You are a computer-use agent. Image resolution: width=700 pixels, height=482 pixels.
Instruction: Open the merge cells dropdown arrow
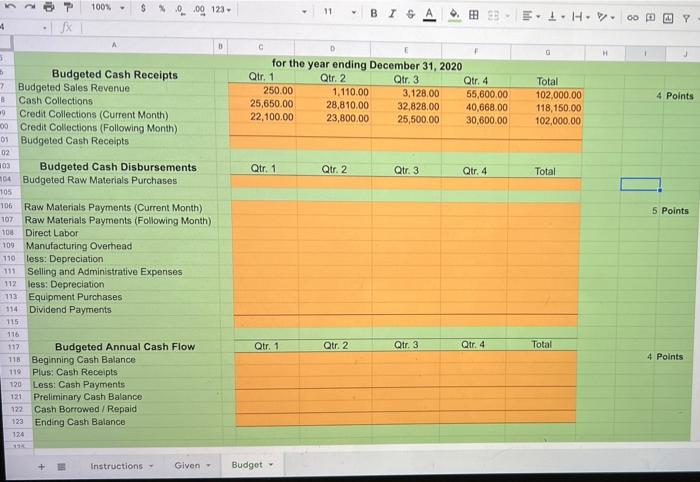[x=507, y=17]
